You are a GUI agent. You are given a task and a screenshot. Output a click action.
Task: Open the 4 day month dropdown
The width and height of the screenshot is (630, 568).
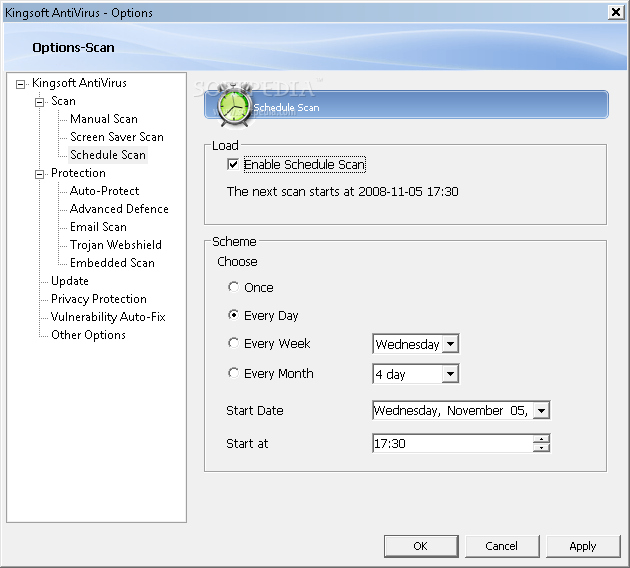(x=450, y=374)
